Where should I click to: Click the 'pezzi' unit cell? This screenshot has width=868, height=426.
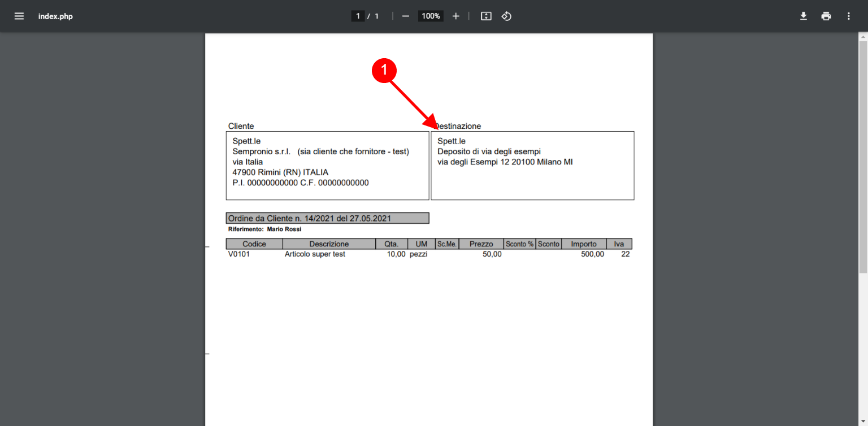point(419,254)
